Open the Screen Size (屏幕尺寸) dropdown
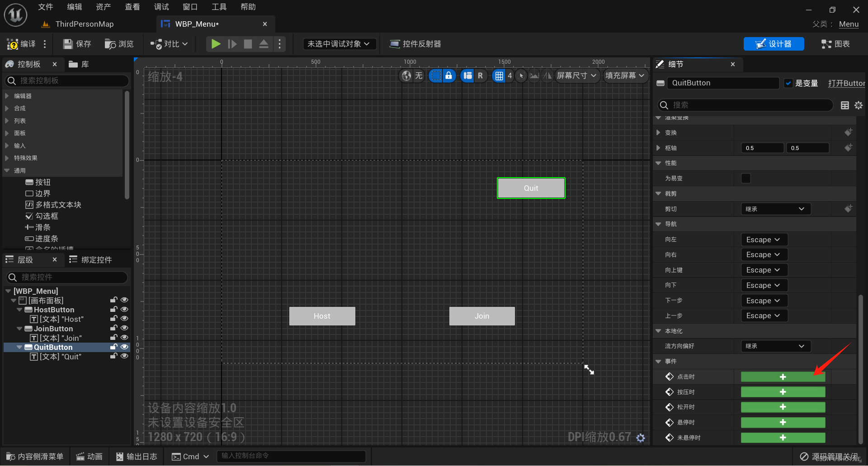Image resolution: width=868 pixels, height=466 pixels. pos(577,75)
